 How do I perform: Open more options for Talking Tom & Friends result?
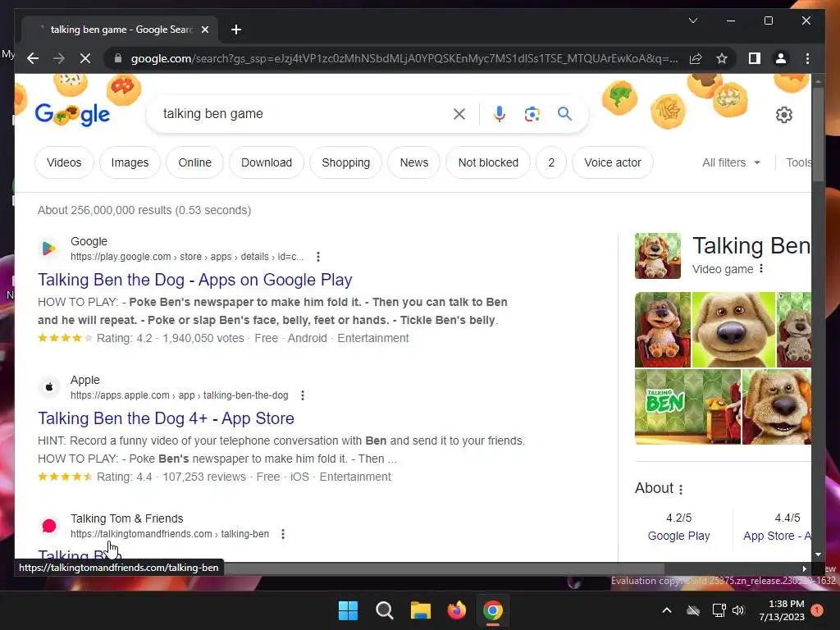coord(283,534)
